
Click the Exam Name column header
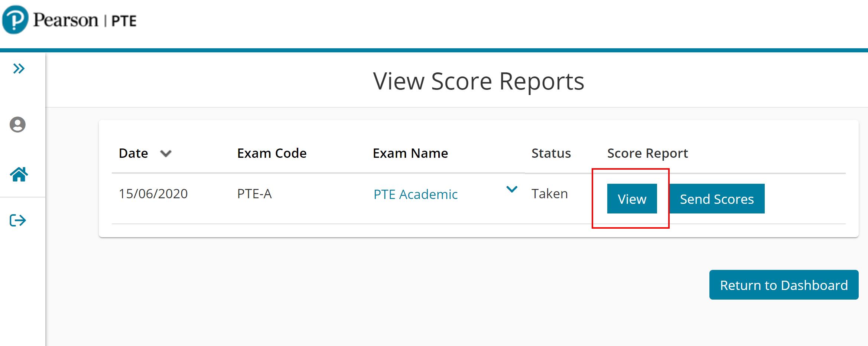[x=410, y=153]
